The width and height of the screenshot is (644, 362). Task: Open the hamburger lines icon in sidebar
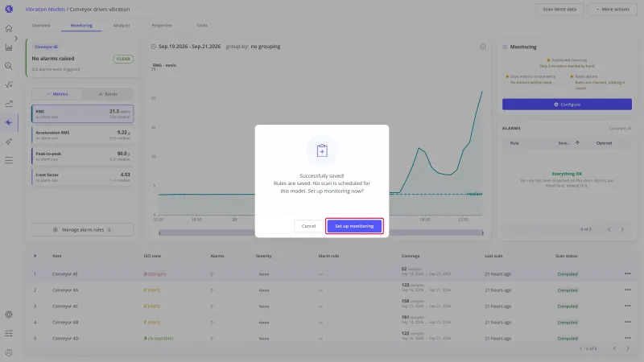pyautogui.click(x=9, y=160)
